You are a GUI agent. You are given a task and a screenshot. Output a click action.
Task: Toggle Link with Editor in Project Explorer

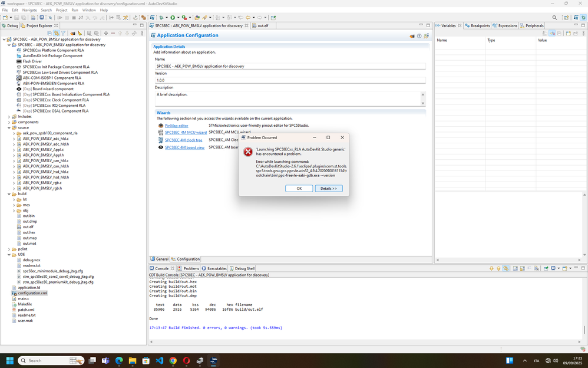[x=56, y=34]
